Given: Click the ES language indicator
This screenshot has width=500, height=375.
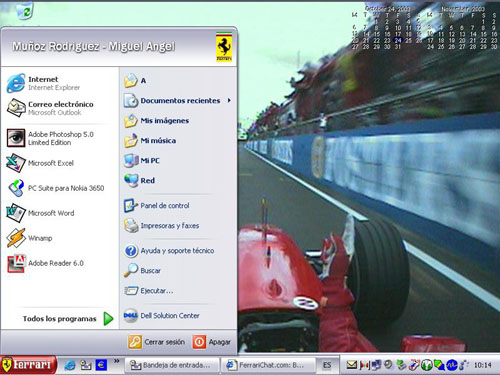Looking at the screenshot, I should (327, 365).
